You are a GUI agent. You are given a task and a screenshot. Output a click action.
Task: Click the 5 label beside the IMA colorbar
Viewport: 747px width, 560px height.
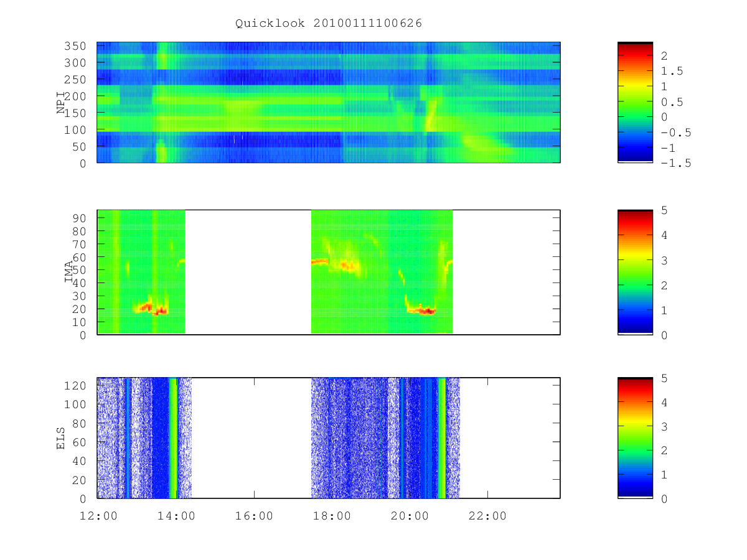coord(664,210)
